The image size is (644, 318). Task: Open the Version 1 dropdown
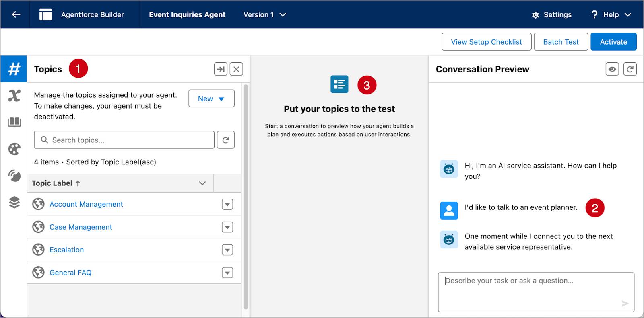(264, 14)
